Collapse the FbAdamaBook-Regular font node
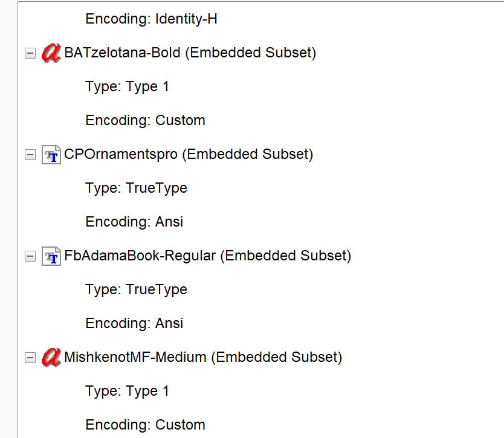Image resolution: width=504 pixels, height=438 pixels. tap(30, 256)
